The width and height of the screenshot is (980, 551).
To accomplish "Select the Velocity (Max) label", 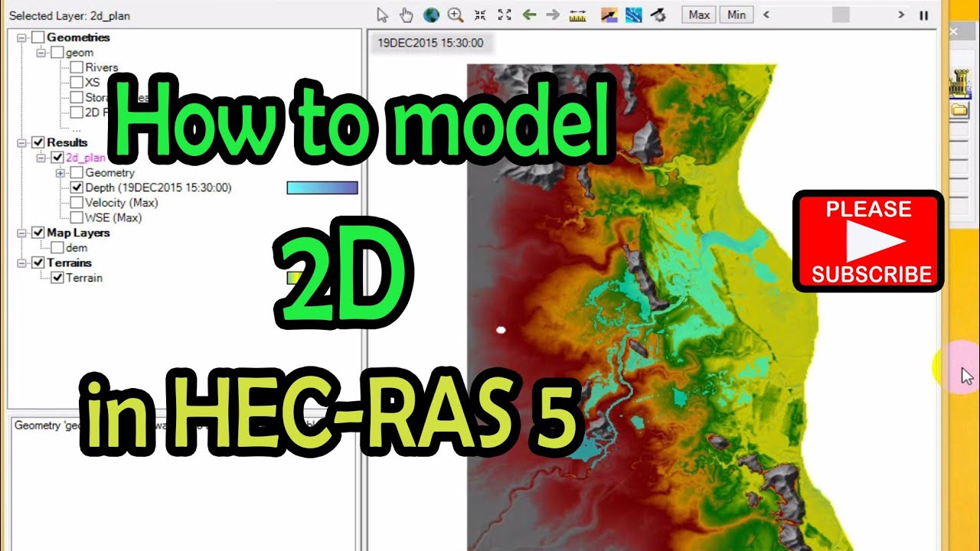I will [x=122, y=203].
